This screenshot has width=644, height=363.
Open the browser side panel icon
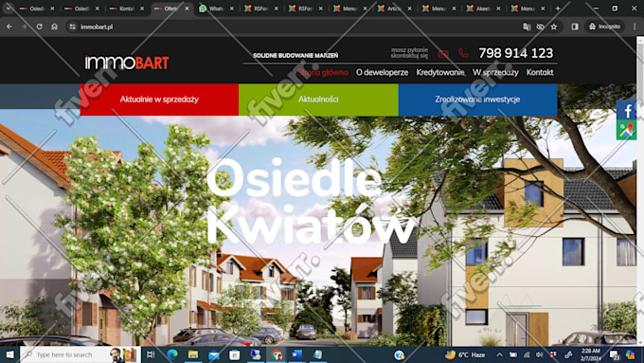point(575,27)
